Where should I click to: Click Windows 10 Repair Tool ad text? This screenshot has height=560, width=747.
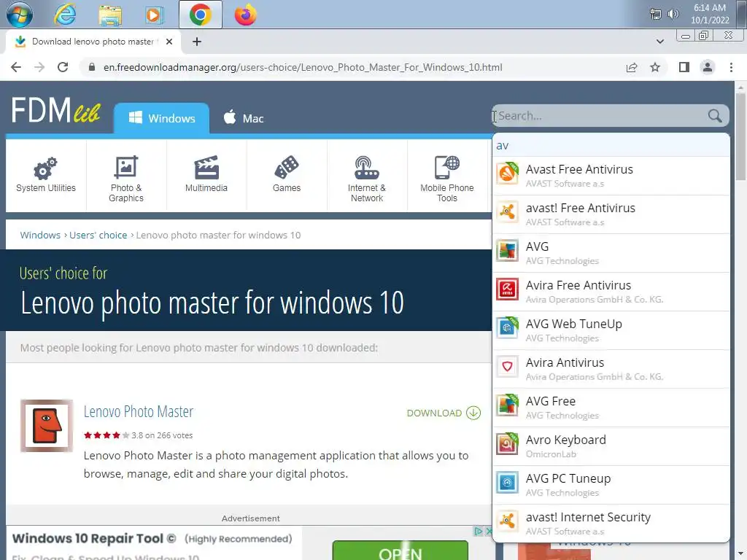click(94, 539)
